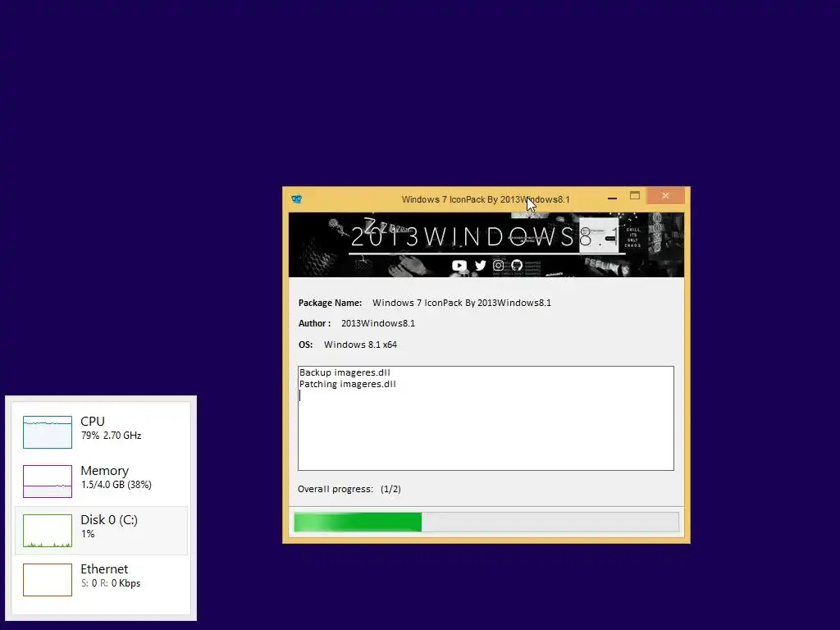Click the Instagram icon in banner
The image size is (840, 630).
pyautogui.click(x=498, y=265)
